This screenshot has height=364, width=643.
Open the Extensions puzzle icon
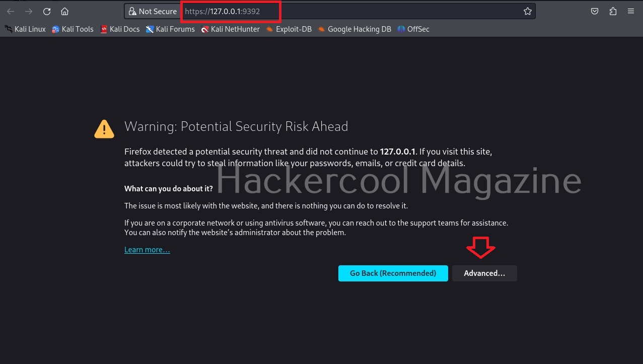click(613, 11)
